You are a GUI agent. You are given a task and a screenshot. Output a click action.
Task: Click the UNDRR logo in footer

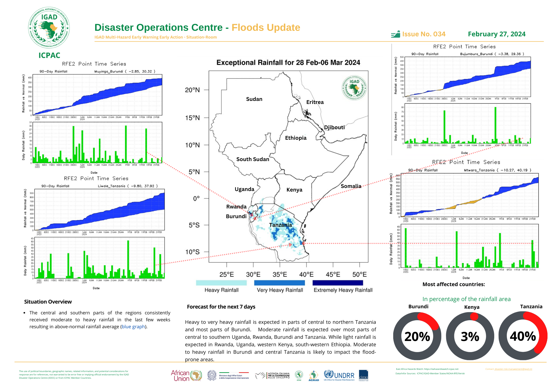pyautogui.click(x=339, y=376)
